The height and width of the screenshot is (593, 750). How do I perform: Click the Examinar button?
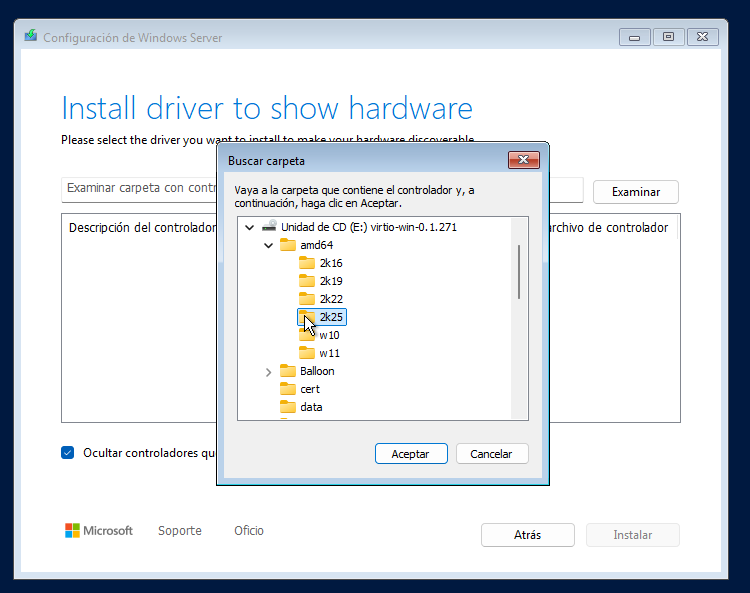coord(635,192)
